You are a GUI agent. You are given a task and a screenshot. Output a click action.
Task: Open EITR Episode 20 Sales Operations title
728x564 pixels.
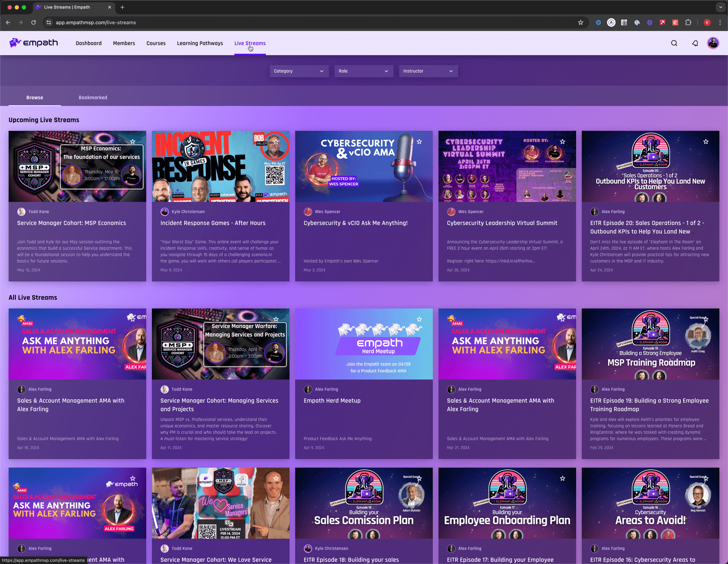coord(647,227)
